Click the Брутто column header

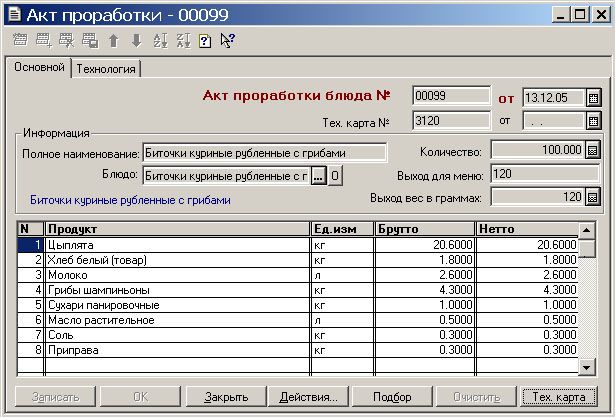(x=425, y=229)
